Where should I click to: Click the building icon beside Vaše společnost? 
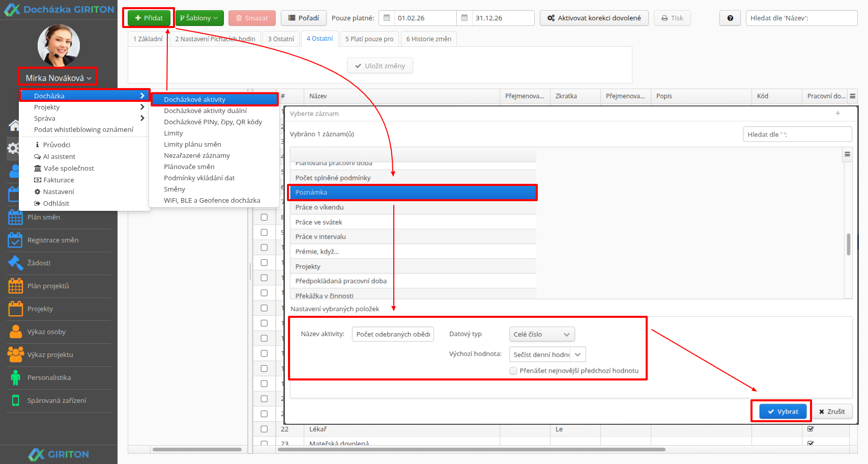[x=37, y=168]
